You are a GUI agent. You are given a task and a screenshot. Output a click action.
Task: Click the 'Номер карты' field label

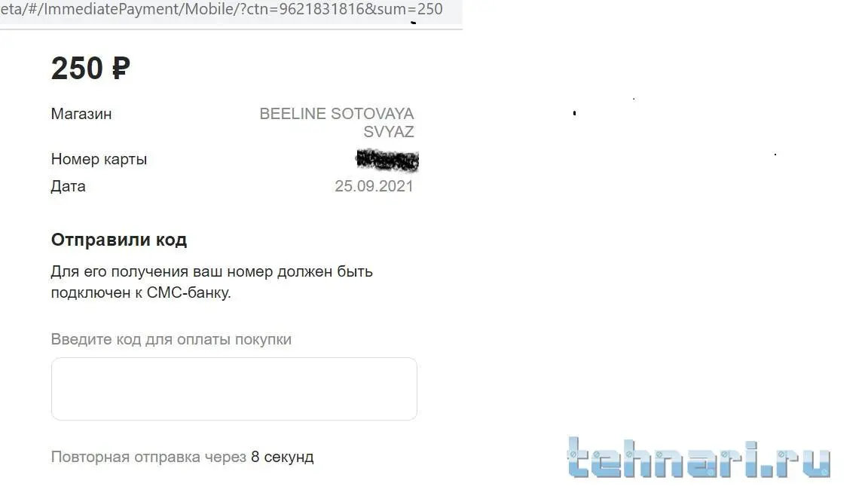click(x=99, y=160)
